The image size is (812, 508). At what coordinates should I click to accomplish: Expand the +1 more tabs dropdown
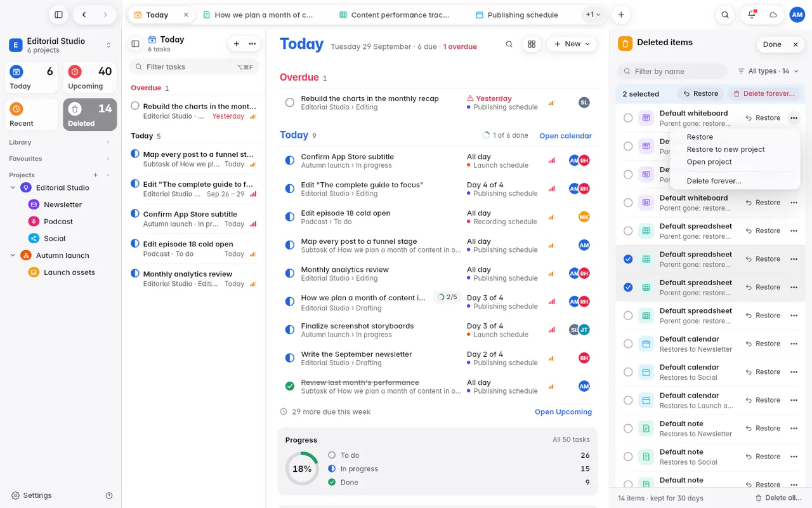pos(593,15)
